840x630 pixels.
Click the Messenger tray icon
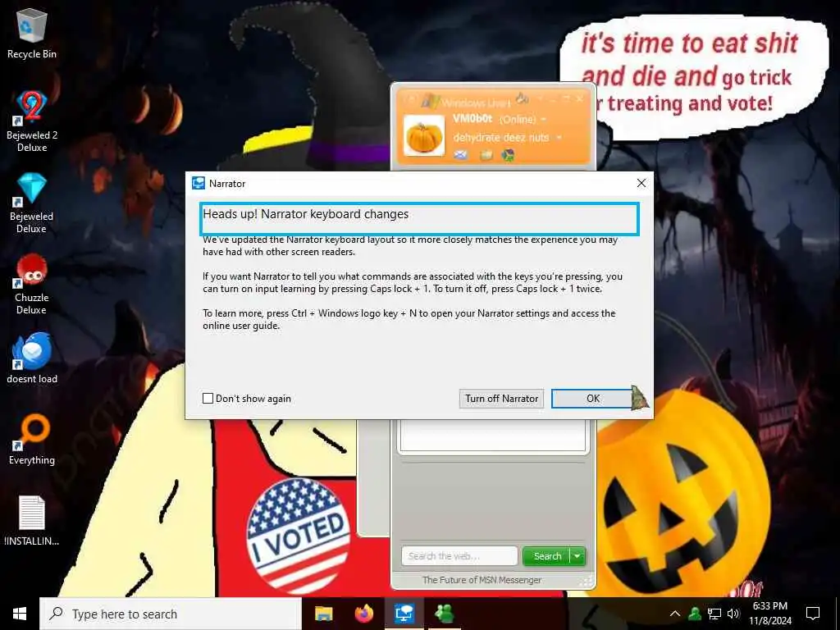pos(695,614)
